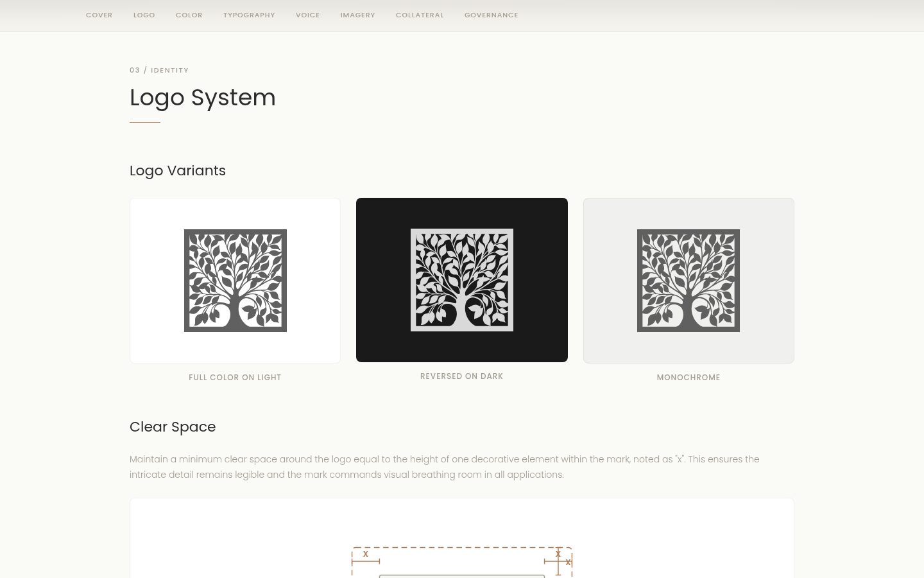Click the 'Reversed on Dark' caption
Image resolution: width=924 pixels, height=578 pixels.
(462, 376)
